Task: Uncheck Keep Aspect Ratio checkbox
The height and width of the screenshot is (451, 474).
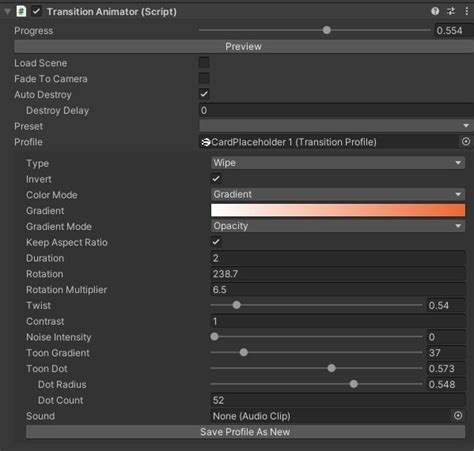Action: [x=216, y=241]
